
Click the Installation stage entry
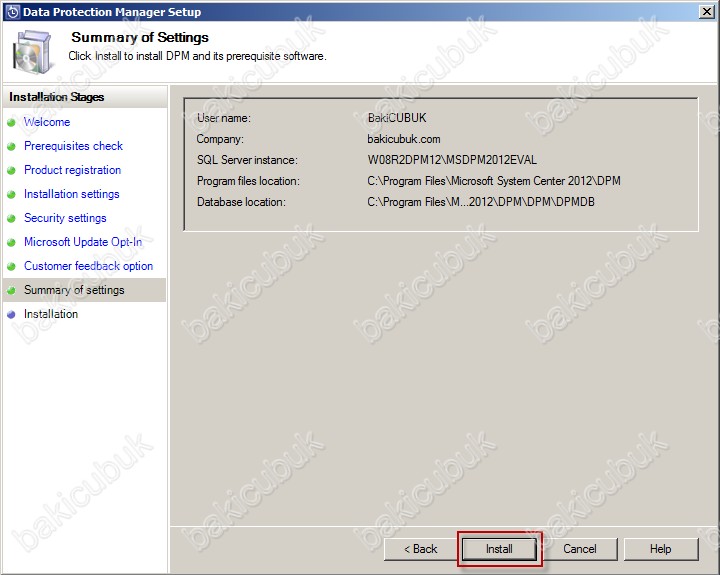click(x=51, y=314)
